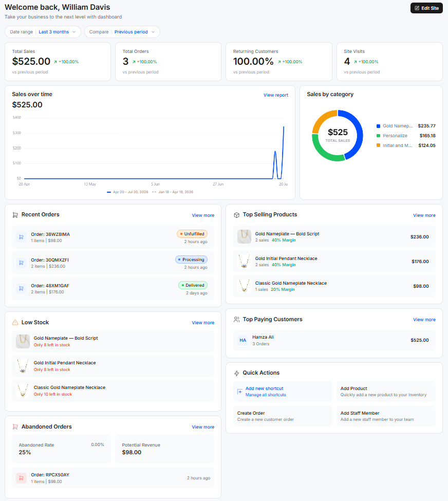448x501 pixels.
Task: Click 'Only 10 left in stock' text
Action: point(53,394)
